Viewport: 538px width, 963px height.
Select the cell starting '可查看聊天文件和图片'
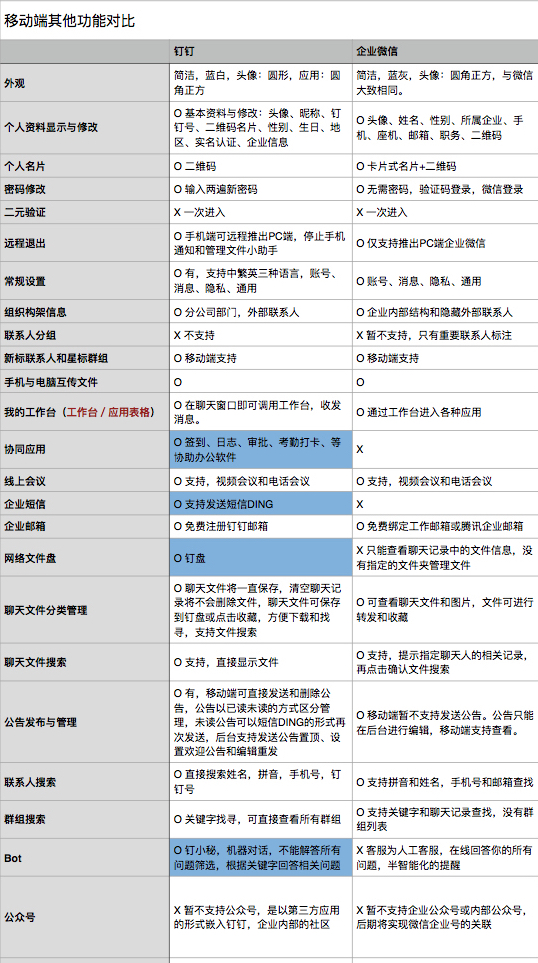pyautogui.click(x=445, y=610)
